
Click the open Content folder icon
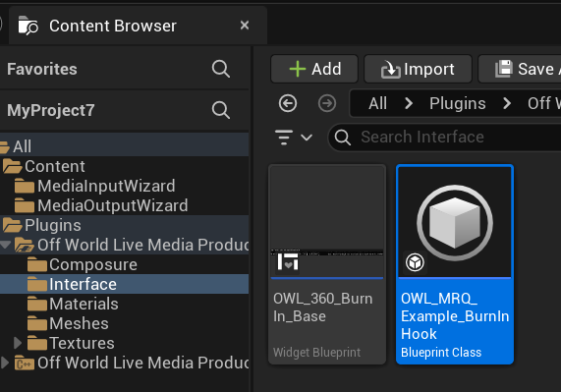coord(12,166)
